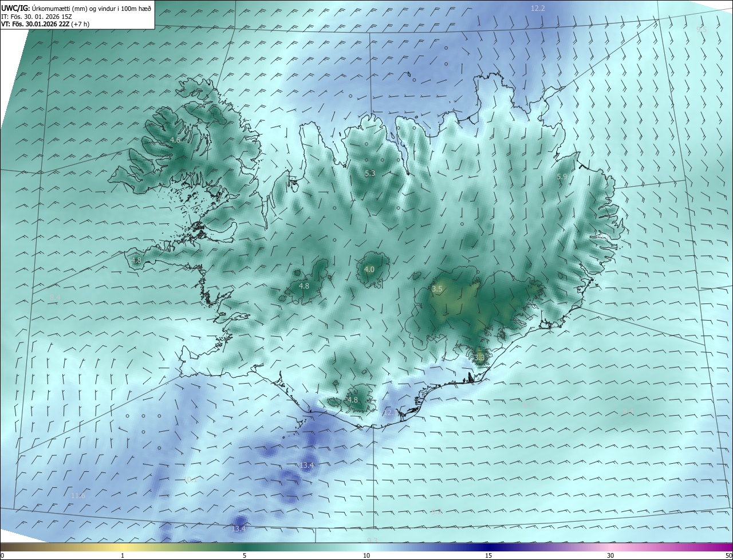Click the 4.8 value on the south coast glacier
The height and width of the screenshot is (560, 733).
(x=353, y=400)
